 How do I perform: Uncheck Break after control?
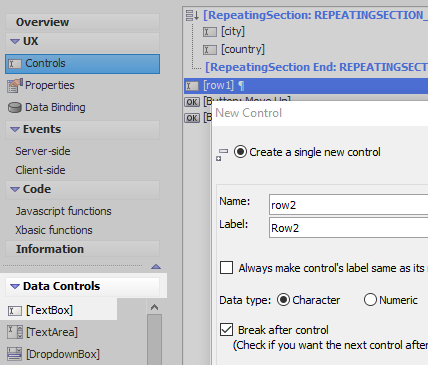pyautogui.click(x=226, y=330)
